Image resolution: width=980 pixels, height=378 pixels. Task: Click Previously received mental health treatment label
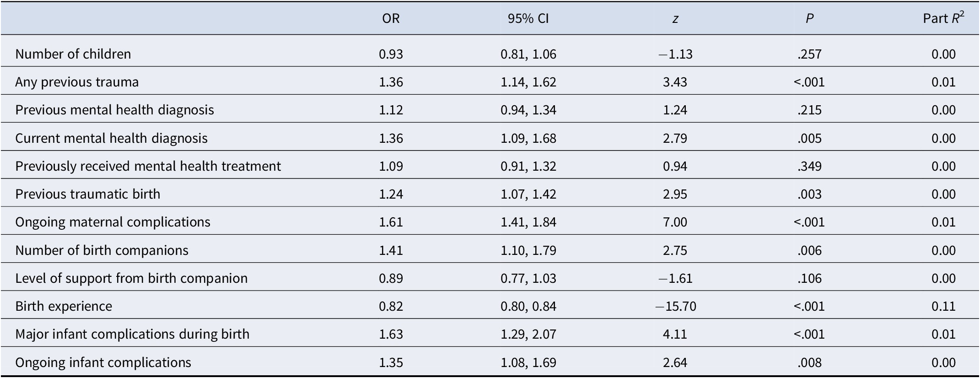(x=148, y=166)
